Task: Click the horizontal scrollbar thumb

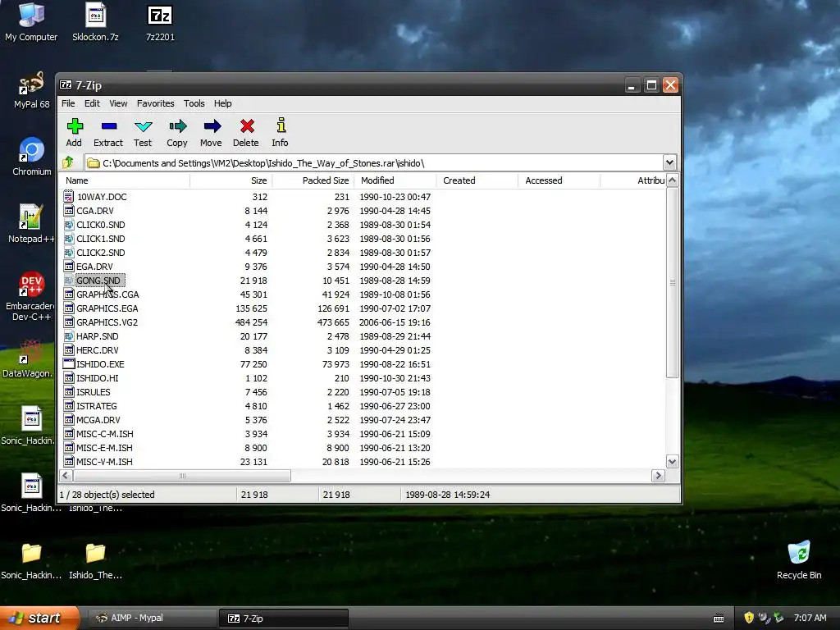Action: pyautogui.click(x=182, y=476)
